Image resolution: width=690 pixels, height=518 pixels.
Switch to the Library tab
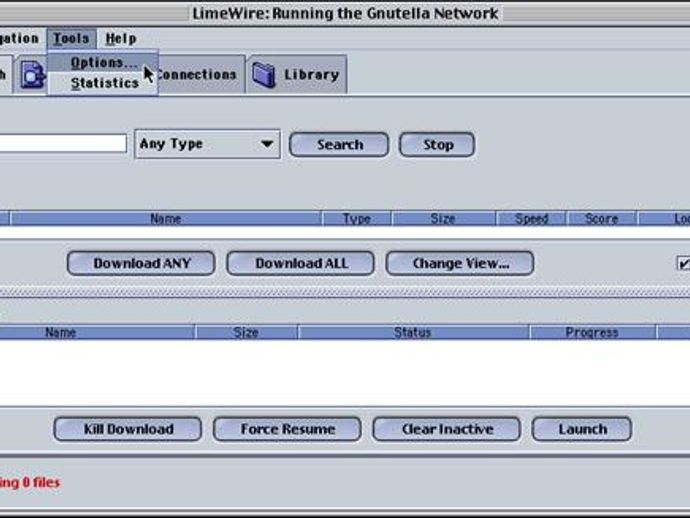pyautogui.click(x=297, y=74)
